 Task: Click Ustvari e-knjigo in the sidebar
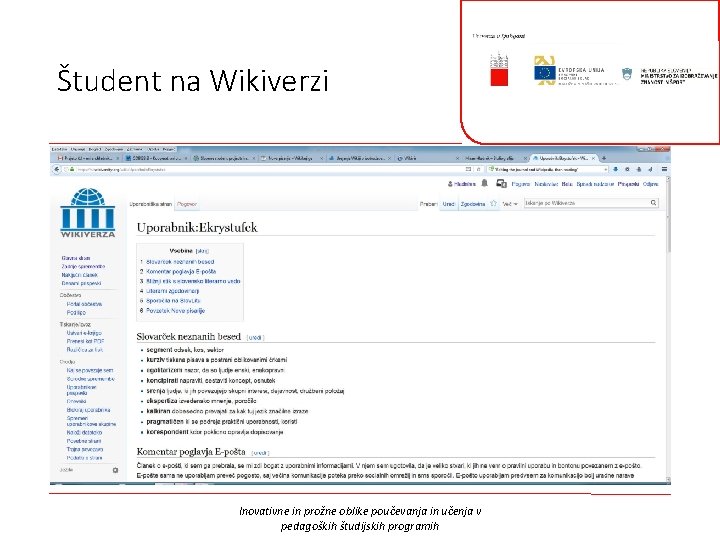pyautogui.click(x=84, y=333)
